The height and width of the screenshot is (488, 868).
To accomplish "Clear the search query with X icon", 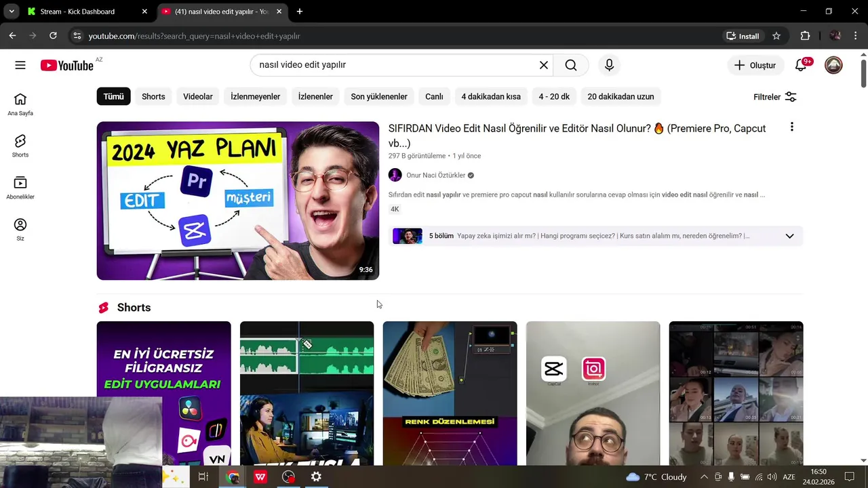I will tap(544, 65).
